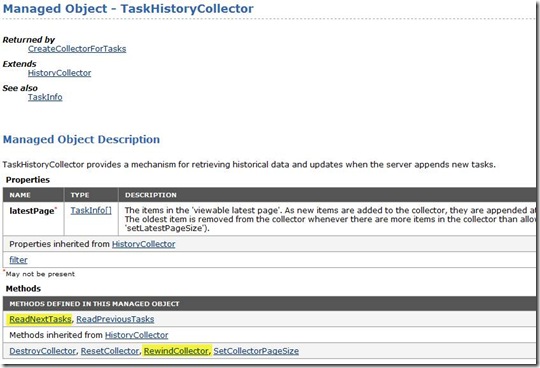Open the ReadNextTasks method link
The height and width of the screenshot is (368, 540).
click(x=40, y=319)
